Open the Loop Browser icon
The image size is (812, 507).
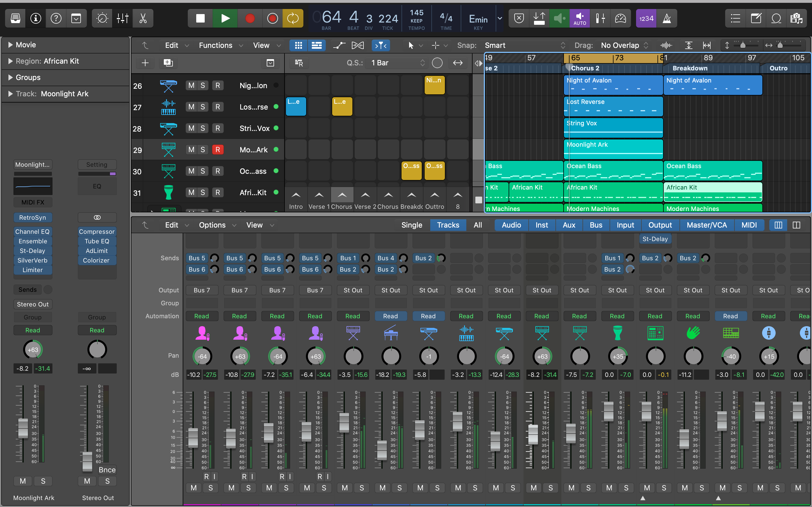[776, 18]
